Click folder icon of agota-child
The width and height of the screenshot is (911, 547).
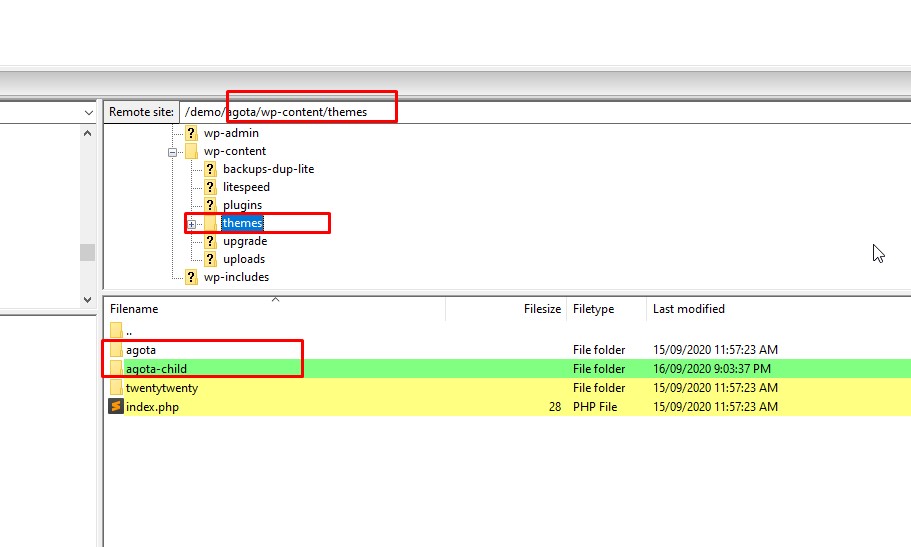[116, 369]
